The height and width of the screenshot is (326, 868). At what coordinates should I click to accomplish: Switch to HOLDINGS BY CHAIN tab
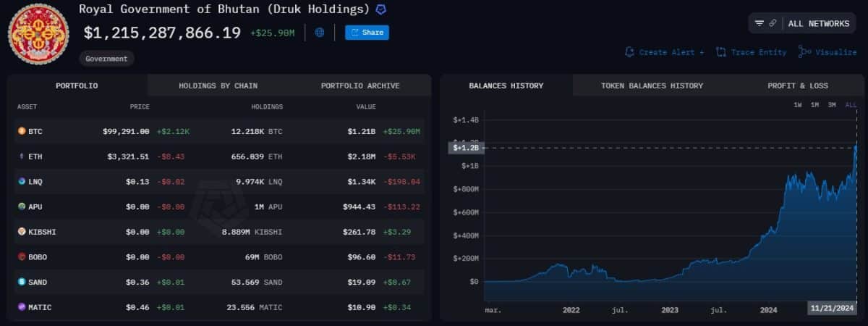pos(218,85)
